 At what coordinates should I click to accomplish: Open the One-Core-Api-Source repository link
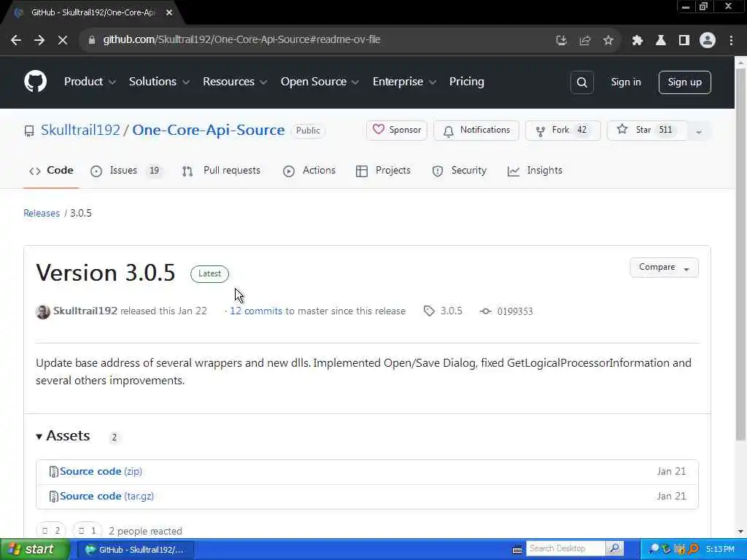(x=208, y=130)
